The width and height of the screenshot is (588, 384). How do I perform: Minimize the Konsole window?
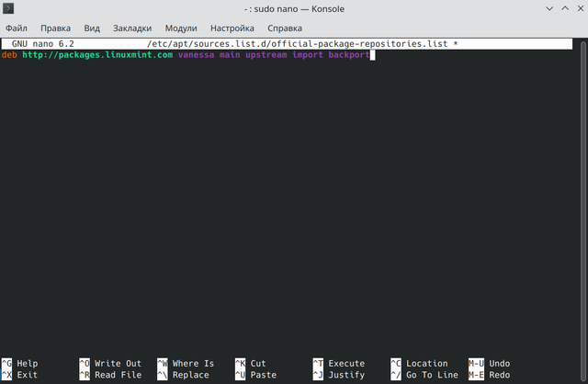[549, 8]
